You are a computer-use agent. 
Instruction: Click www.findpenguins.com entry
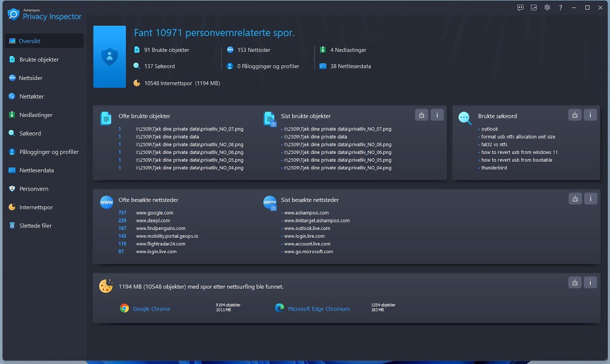pos(161,228)
